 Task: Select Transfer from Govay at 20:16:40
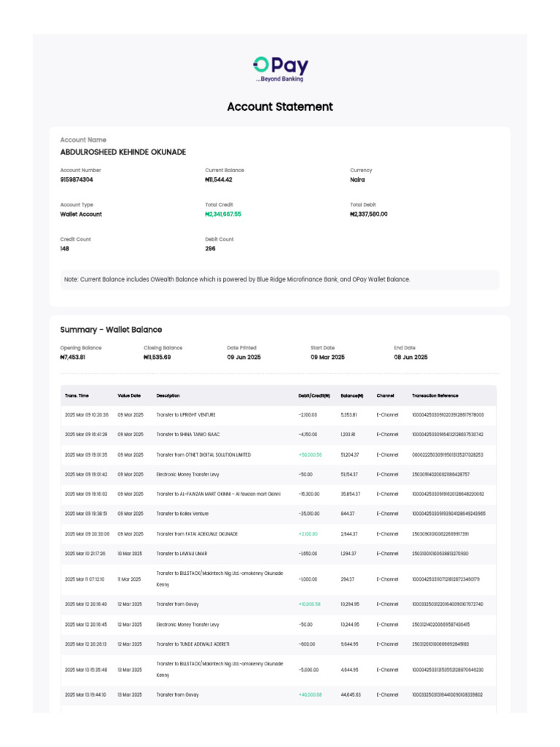(177, 604)
